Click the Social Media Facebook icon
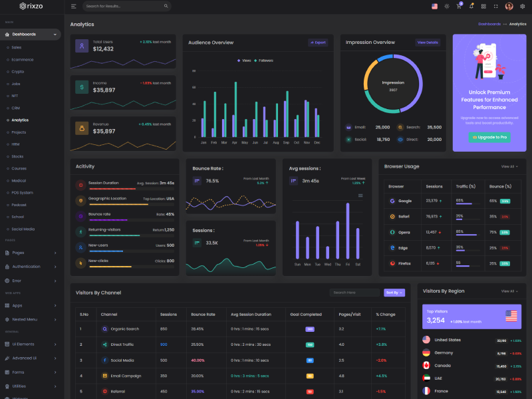Screen dimensions: 532x399 click(104, 360)
